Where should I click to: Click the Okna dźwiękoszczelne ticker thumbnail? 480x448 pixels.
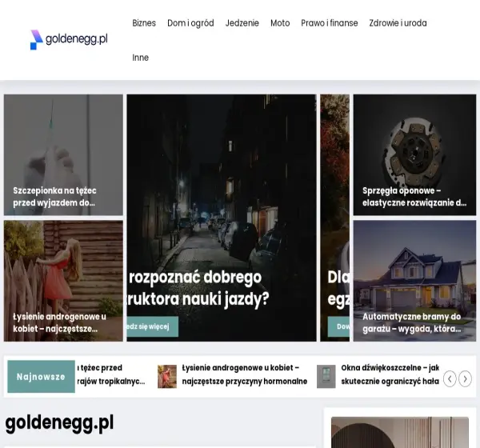[x=326, y=376]
